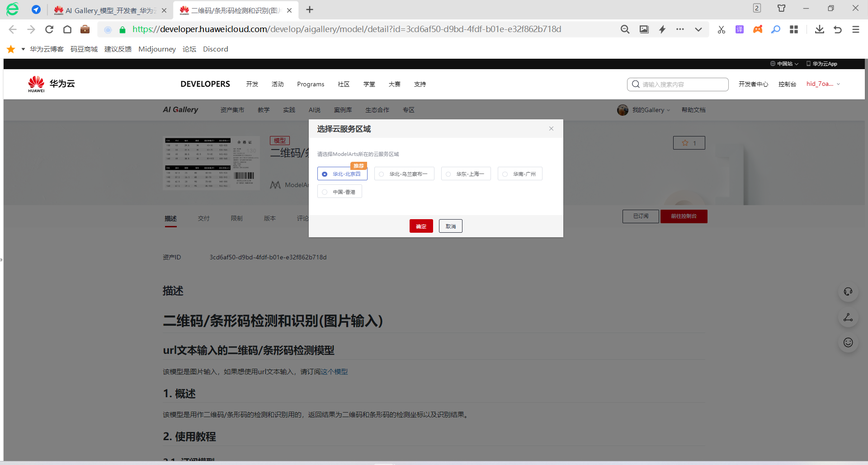The height and width of the screenshot is (465, 868).
Task: Confirm region with the 确定 button
Action: pos(421,226)
